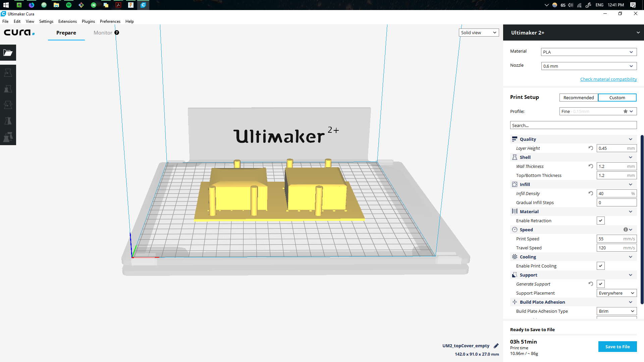Open the View menu
This screenshot has width=644, height=362.
coord(30,21)
